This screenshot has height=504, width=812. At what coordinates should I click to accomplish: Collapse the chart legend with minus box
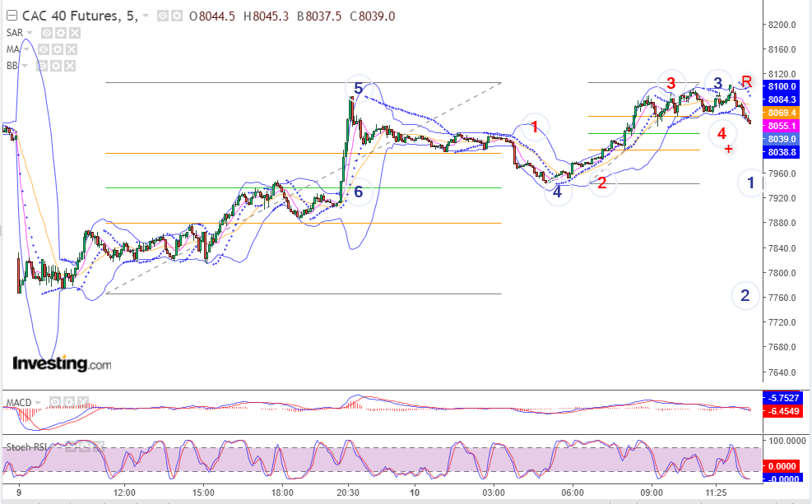pos(12,16)
